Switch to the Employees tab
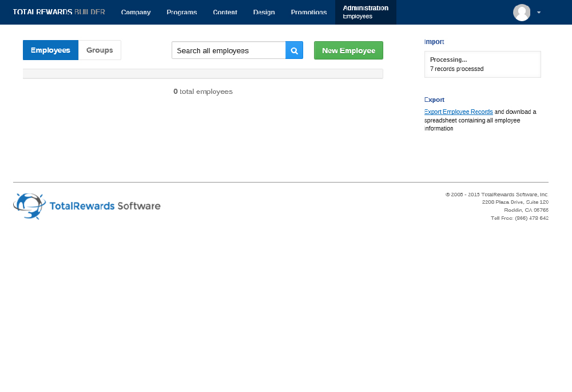 [50, 50]
